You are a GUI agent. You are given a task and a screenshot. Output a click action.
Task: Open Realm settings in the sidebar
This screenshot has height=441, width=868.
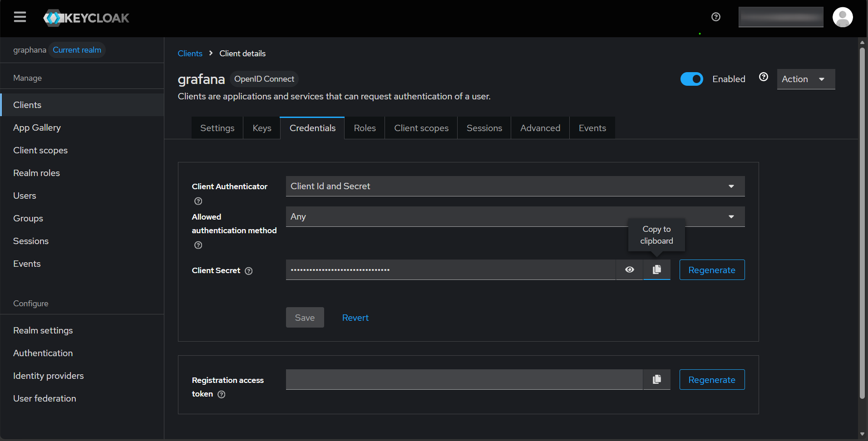tap(82, 330)
